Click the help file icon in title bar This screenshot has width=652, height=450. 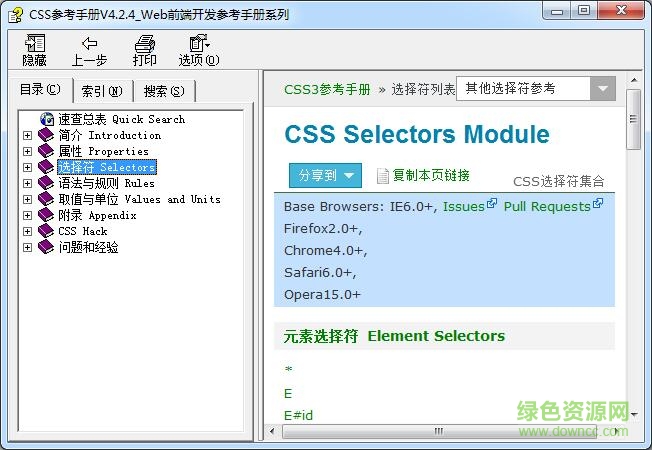coord(15,15)
